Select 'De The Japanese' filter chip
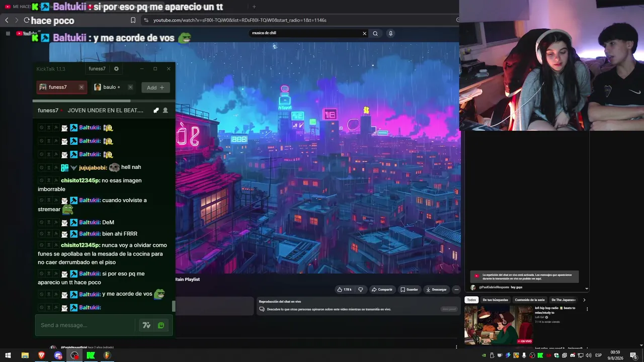Viewport: 644px width, 362px height. [x=563, y=300]
